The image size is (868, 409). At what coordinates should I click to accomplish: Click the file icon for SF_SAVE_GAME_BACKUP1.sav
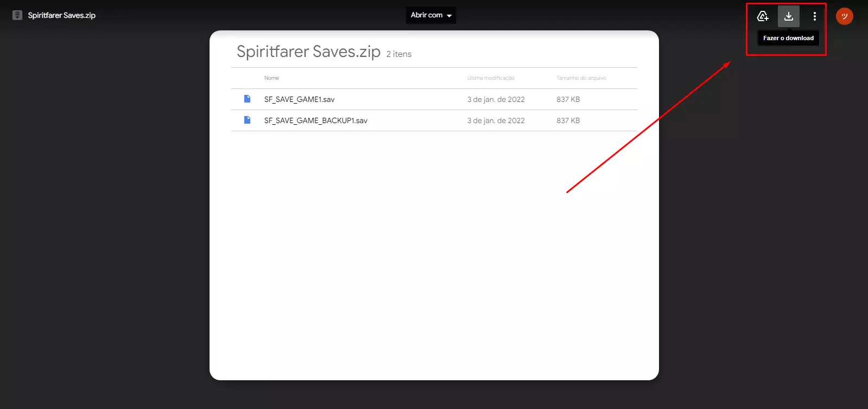click(x=247, y=120)
